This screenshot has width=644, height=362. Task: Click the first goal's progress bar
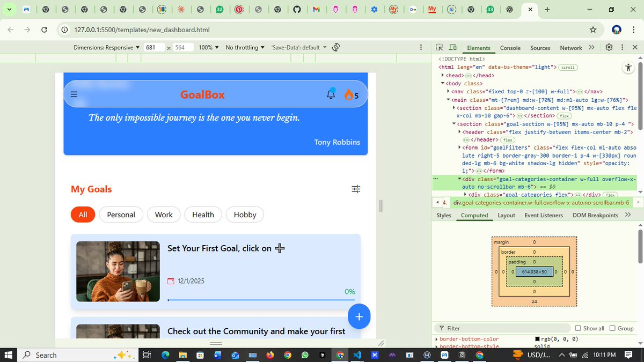pos(261,300)
